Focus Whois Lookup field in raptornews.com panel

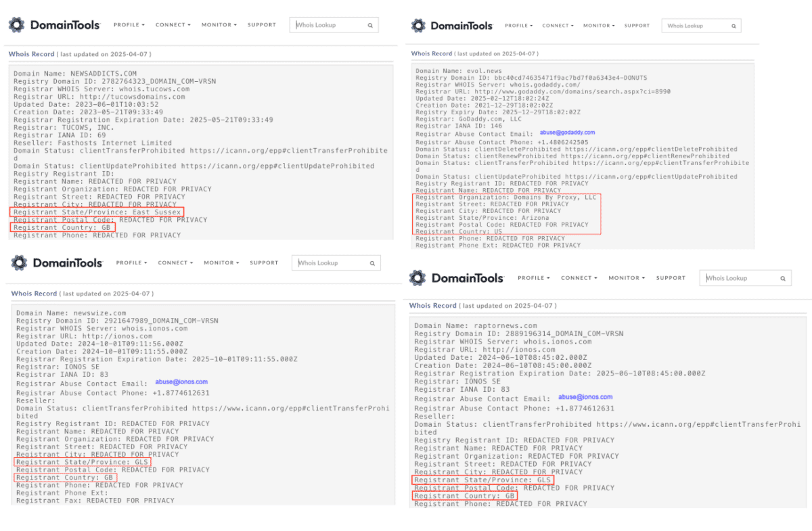coord(745,278)
